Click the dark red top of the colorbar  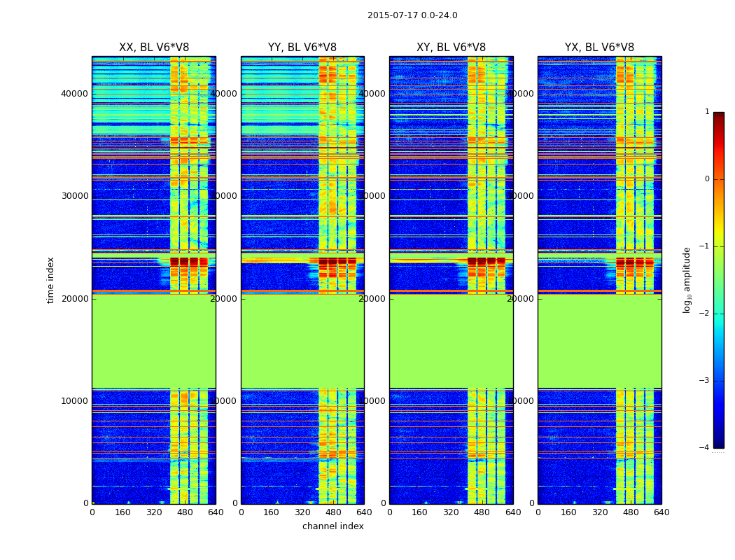point(718,116)
